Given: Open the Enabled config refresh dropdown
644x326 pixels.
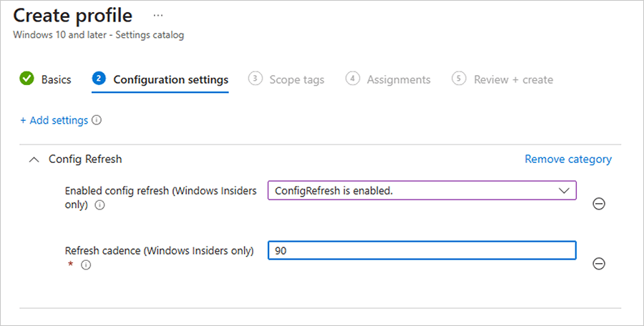Looking at the screenshot, I should [x=421, y=190].
